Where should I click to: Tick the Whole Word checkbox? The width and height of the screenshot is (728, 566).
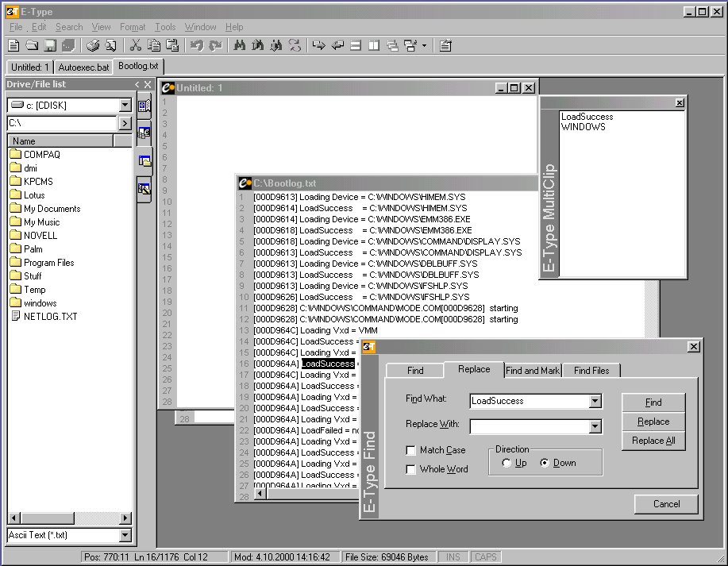410,469
